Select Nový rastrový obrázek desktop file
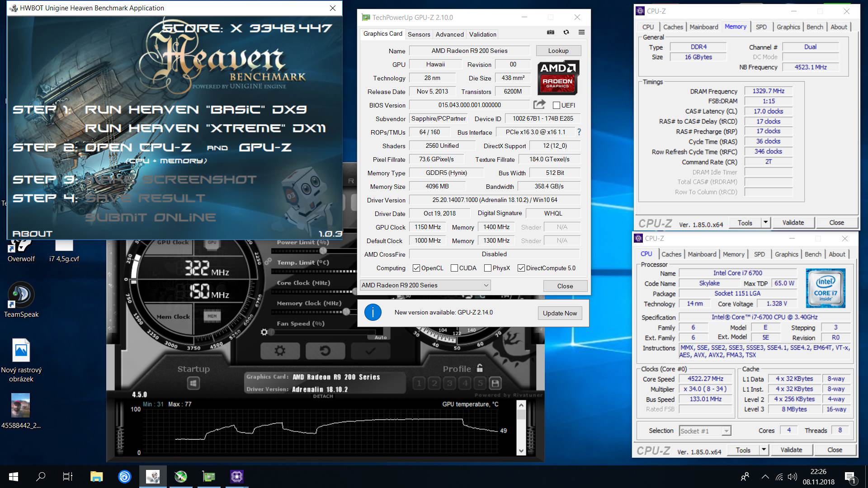The width and height of the screenshot is (868, 488). tap(21, 361)
